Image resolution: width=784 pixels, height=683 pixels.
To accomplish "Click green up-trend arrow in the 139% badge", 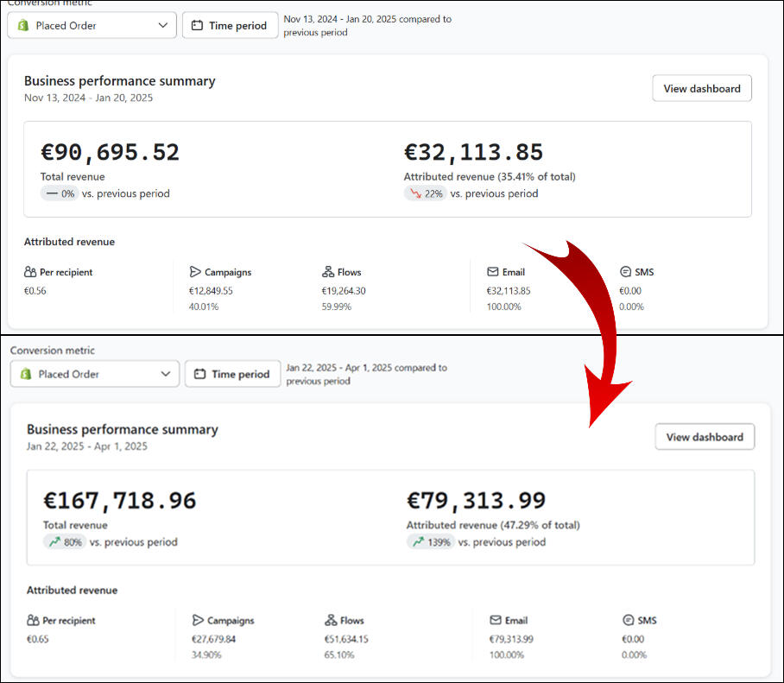I will [418, 542].
